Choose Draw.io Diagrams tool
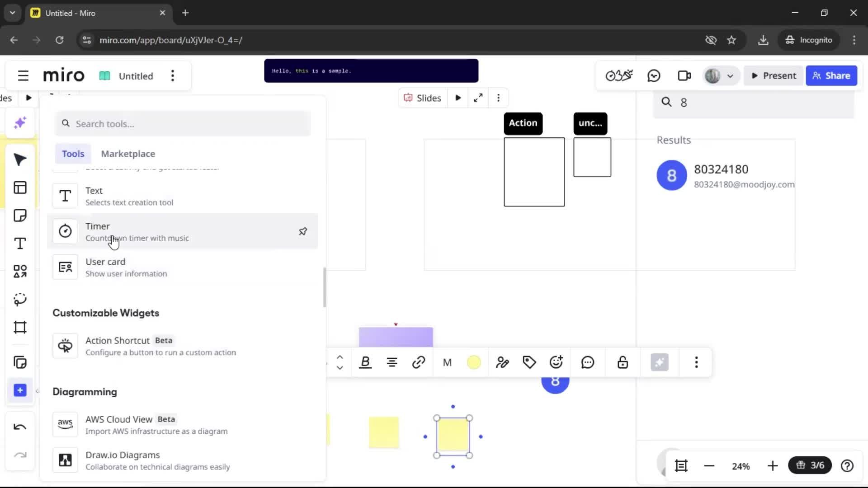 tap(183, 460)
